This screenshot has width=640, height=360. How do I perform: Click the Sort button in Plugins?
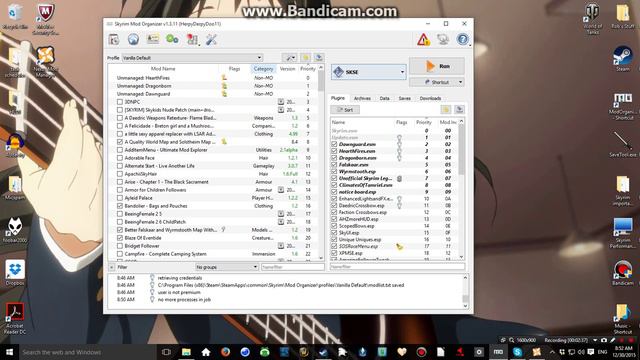click(345, 109)
